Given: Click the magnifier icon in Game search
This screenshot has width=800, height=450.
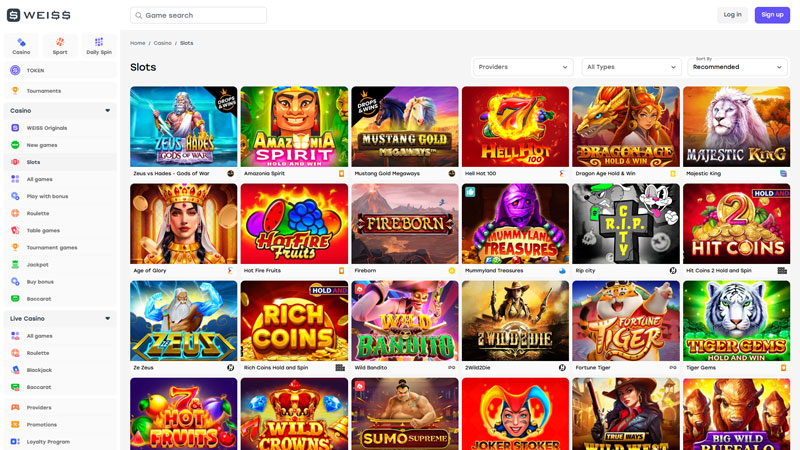Looking at the screenshot, I should point(139,15).
